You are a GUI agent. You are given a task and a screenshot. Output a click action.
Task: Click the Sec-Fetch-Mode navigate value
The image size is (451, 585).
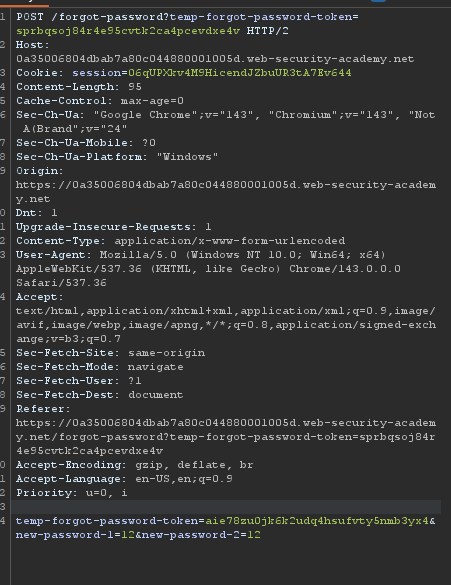[156, 367]
